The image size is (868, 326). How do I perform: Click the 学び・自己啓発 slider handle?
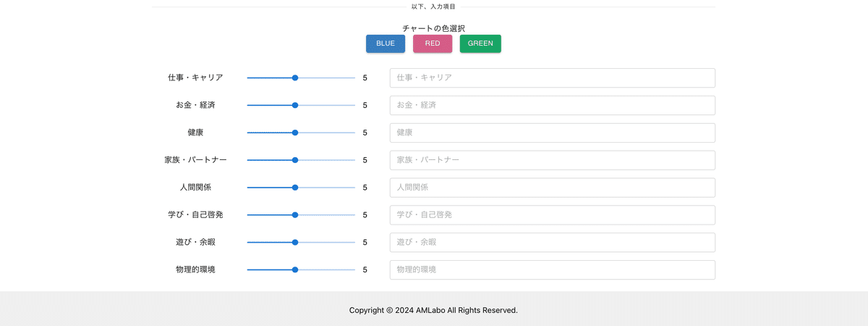(295, 214)
